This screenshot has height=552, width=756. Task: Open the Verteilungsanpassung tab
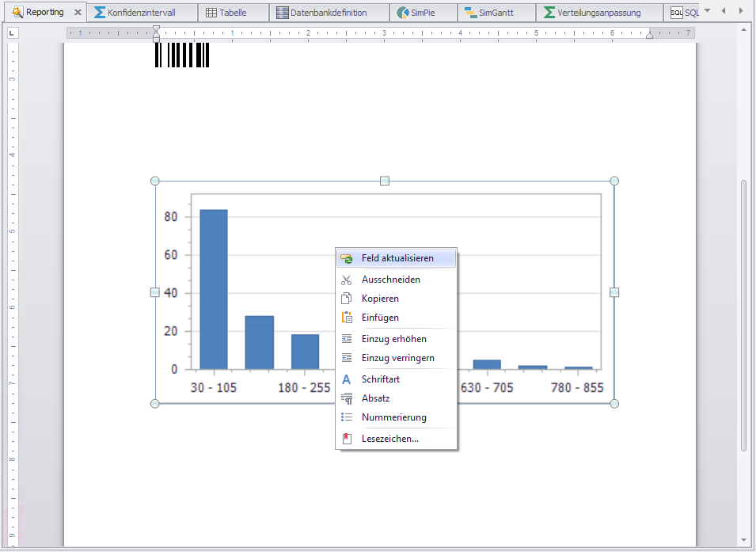coord(599,13)
